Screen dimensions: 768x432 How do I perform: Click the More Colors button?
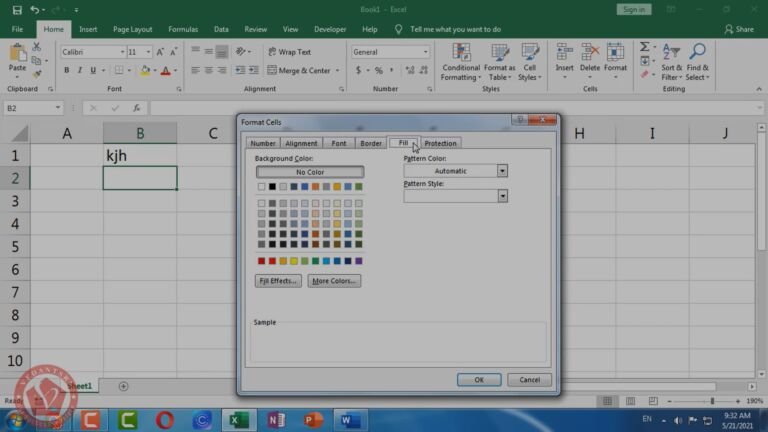(334, 281)
